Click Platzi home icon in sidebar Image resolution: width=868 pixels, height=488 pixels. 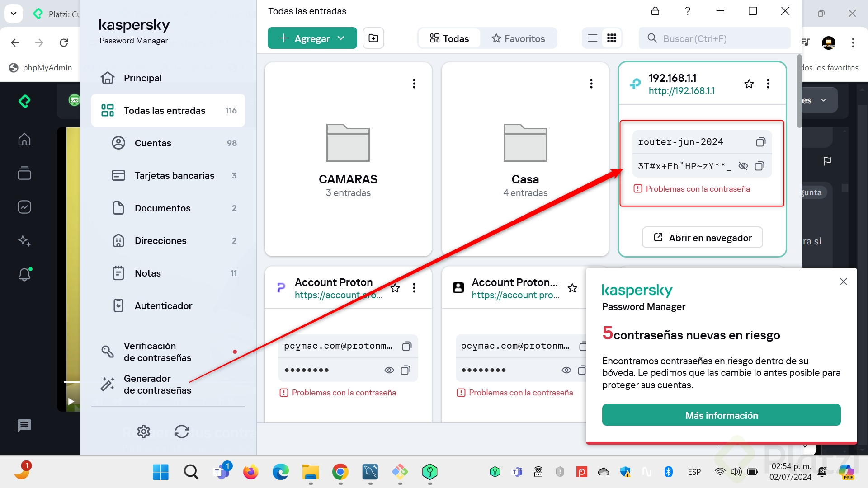pos(24,139)
